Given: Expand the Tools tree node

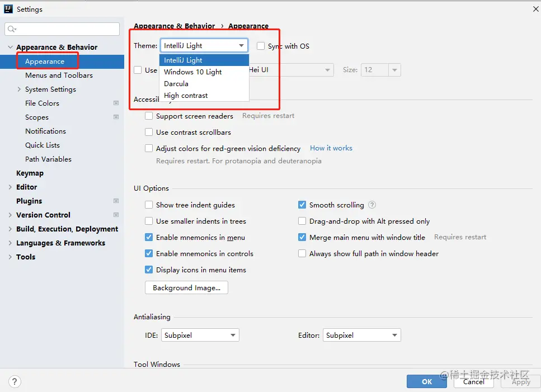Looking at the screenshot, I should point(10,257).
